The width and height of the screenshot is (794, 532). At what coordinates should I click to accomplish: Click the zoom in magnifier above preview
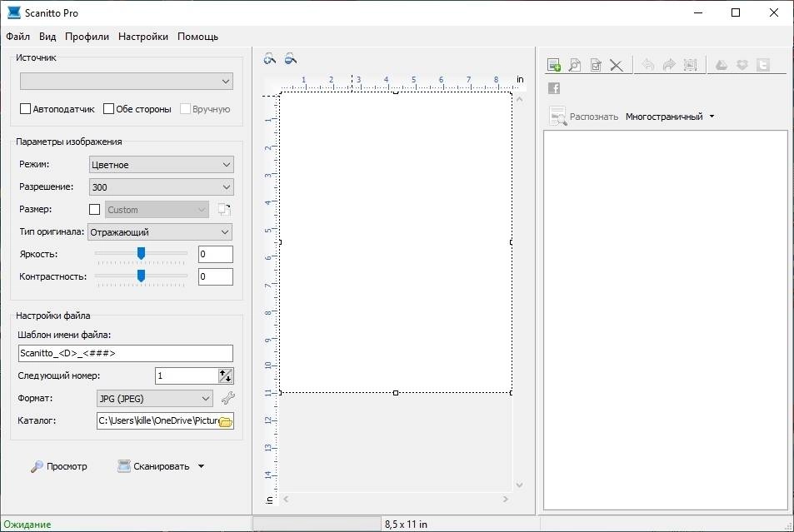(x=270, y=59)
